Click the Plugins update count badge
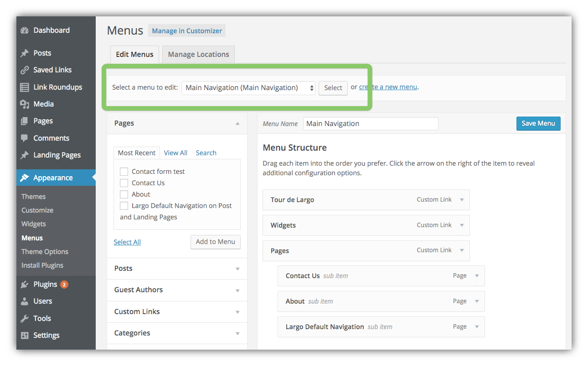Image resolution: width=588 pixels, height=366 pixels. tap(64, 285)
